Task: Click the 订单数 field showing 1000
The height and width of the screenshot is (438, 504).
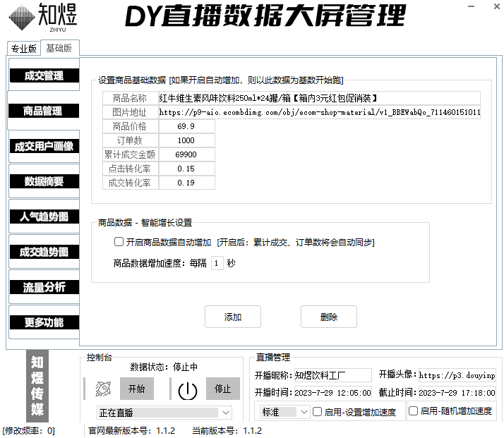Action: coord(187,140)
